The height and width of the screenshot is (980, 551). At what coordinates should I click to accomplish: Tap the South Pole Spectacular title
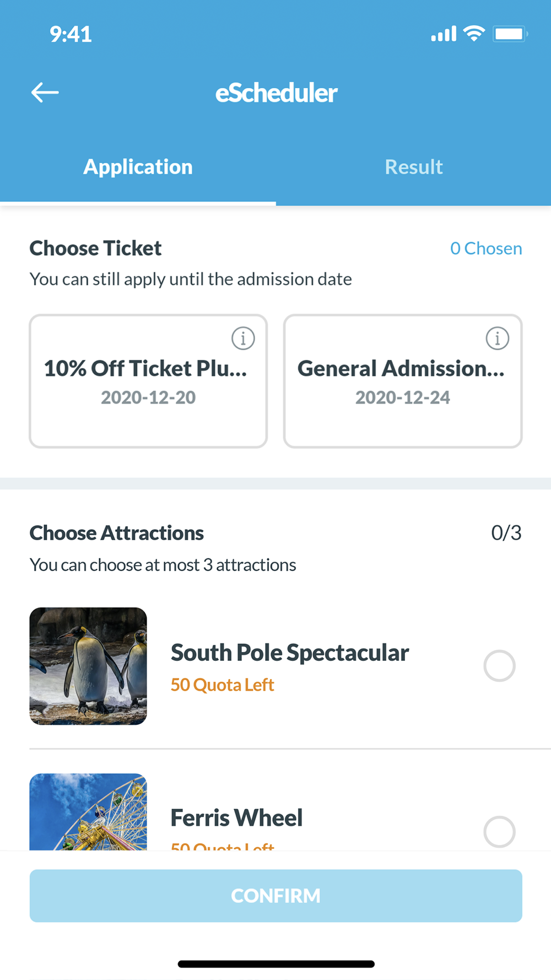coord(290,653)
